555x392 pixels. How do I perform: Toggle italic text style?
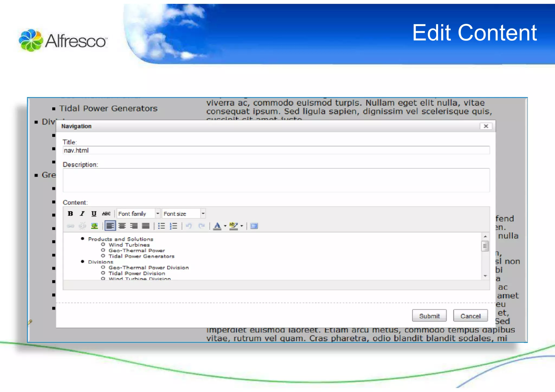coord(82,214)
